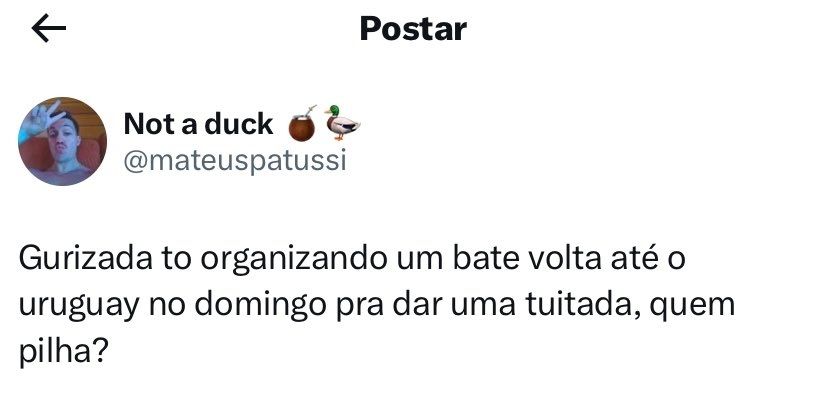The width and height of the screenshot is (828, 416).
Task: Click "pilha?" on the last line
Action: tap(63, 352)
